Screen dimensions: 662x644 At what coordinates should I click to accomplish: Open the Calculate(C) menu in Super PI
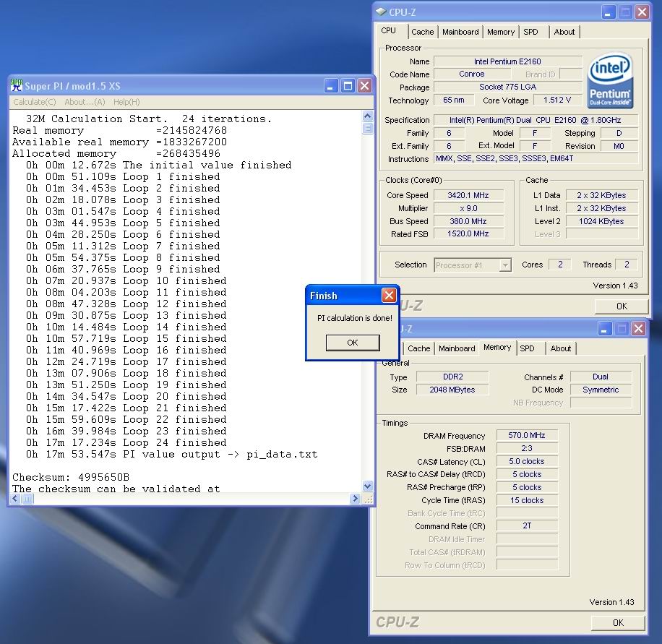point(35,102)
